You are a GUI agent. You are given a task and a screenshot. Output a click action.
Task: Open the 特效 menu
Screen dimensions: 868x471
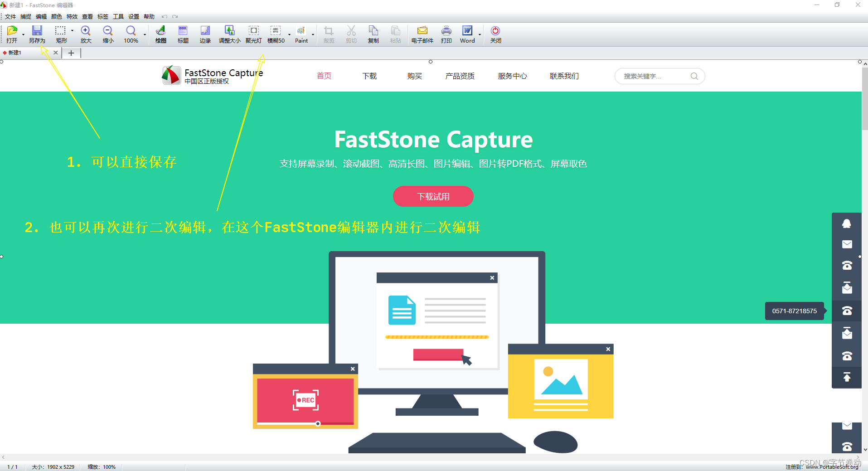(72, 17)
